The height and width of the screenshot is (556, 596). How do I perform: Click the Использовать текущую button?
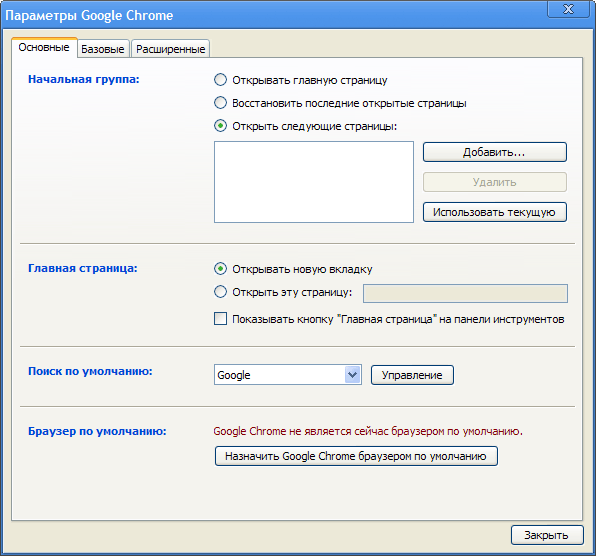[495, 212]
